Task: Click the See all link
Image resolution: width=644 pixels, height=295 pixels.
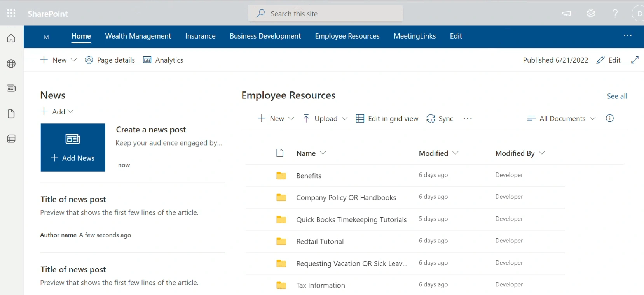Action: [617, 96]
